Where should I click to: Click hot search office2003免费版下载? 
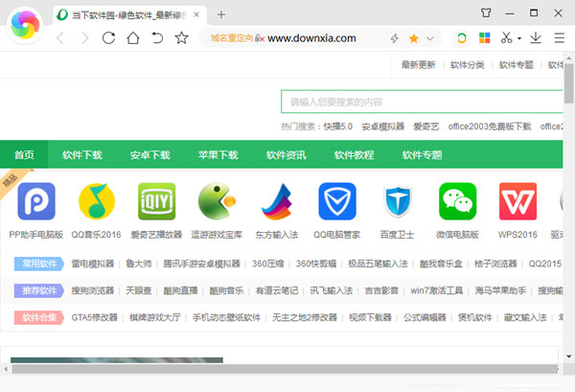(x=490, y=127)
